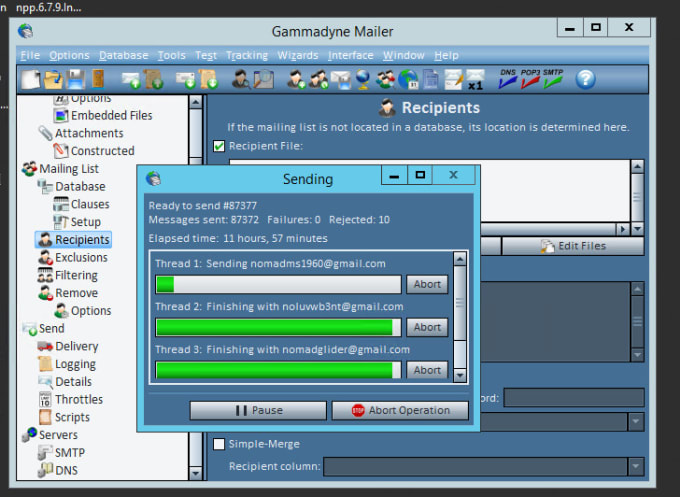
Task: Click the open folder toolbar icon
Action: click(53, 79)
